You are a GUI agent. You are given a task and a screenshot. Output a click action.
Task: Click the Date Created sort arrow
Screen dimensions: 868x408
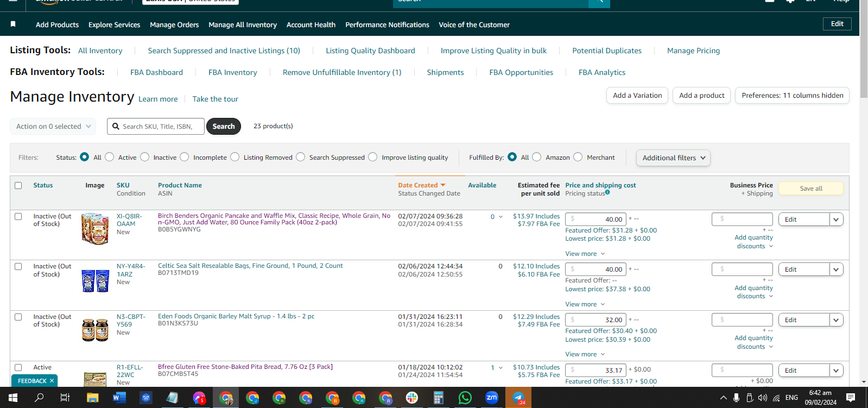tap(443, 185)
